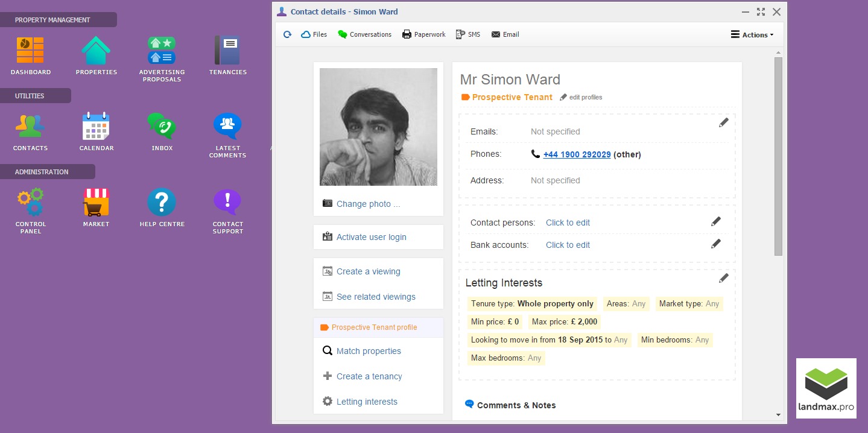Edit contact info with pencil icon

click(x=724, y=122)
